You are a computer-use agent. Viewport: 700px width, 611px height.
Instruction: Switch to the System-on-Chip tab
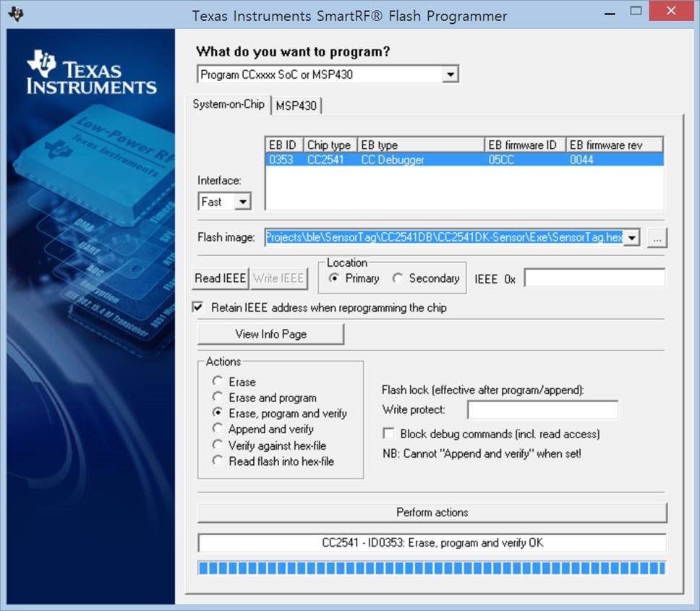(x=228, y=104)
